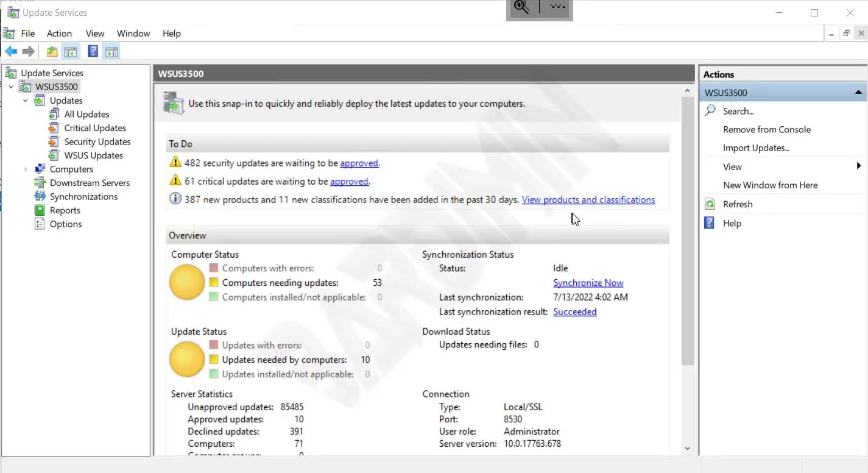Click the scroll down arrow of overview pane
The image size is (868, 473).
point(687,449)
